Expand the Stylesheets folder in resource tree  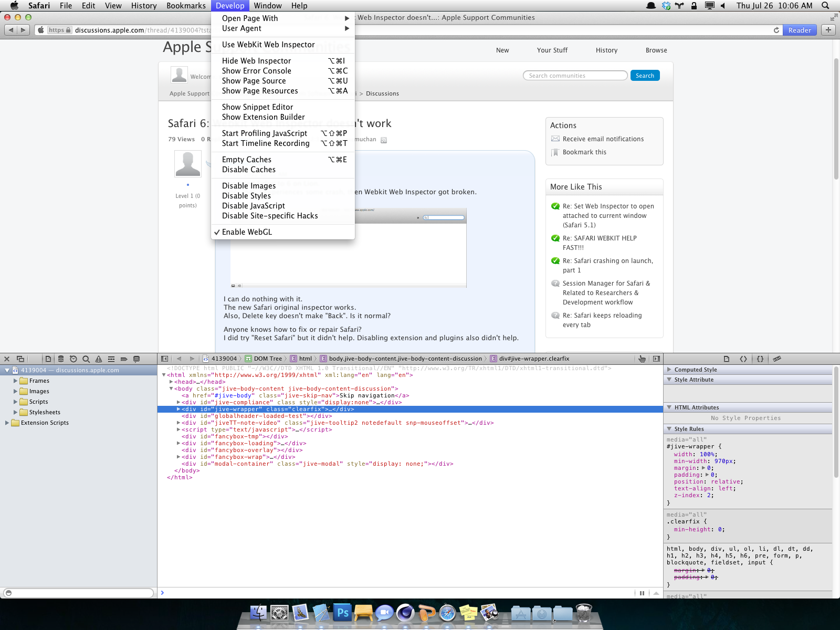coord(16,412)
